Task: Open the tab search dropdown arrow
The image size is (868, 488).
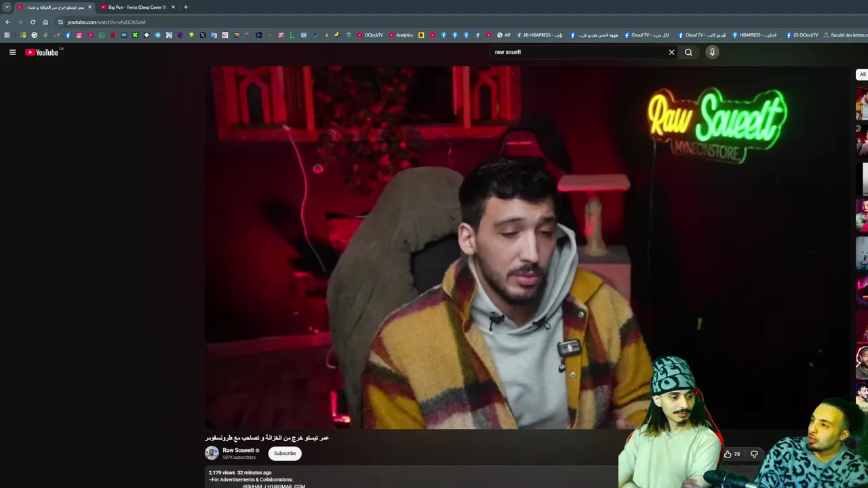Action: [7, 7]
